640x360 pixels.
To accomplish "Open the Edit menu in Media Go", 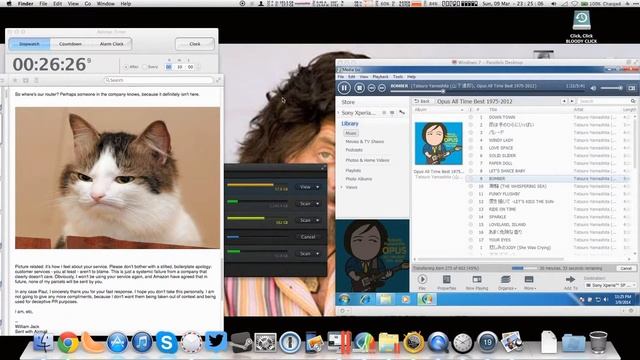I will (351, 77).
